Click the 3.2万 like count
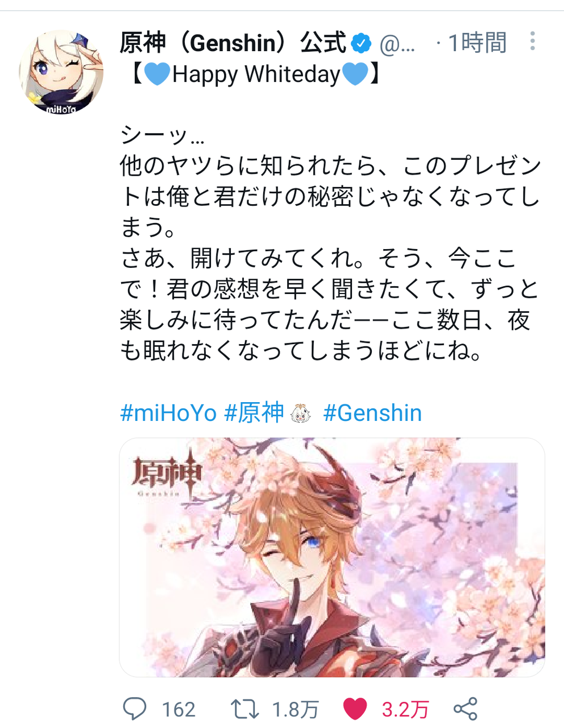 405,709
